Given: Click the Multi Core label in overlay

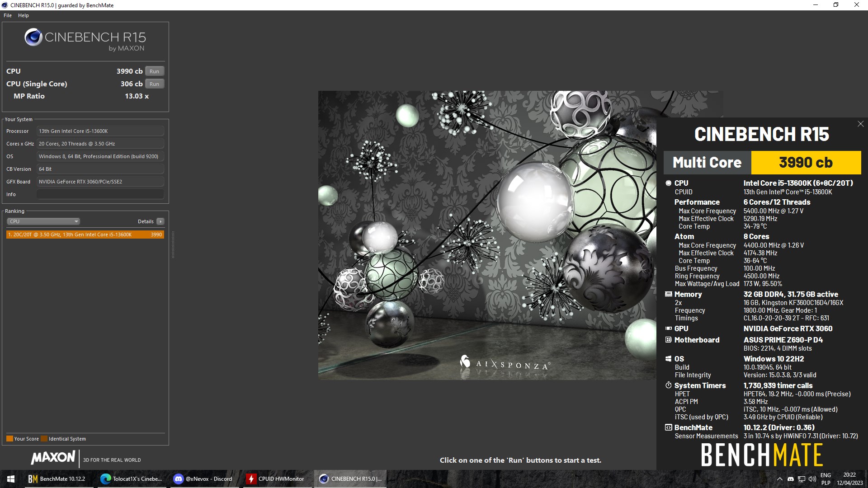Looking at the screenshot, I should 707,163.
